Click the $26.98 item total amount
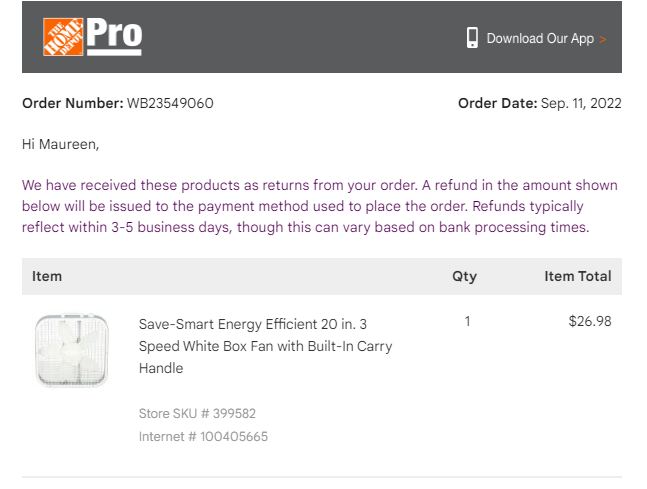 click(590, 321)
